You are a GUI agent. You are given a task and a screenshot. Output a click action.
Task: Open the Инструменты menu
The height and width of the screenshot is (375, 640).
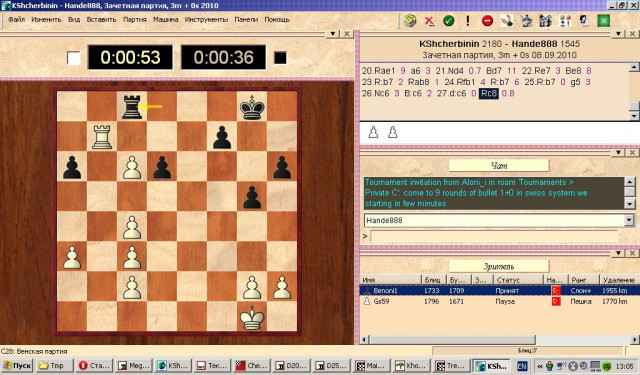(x=206, y=20)
